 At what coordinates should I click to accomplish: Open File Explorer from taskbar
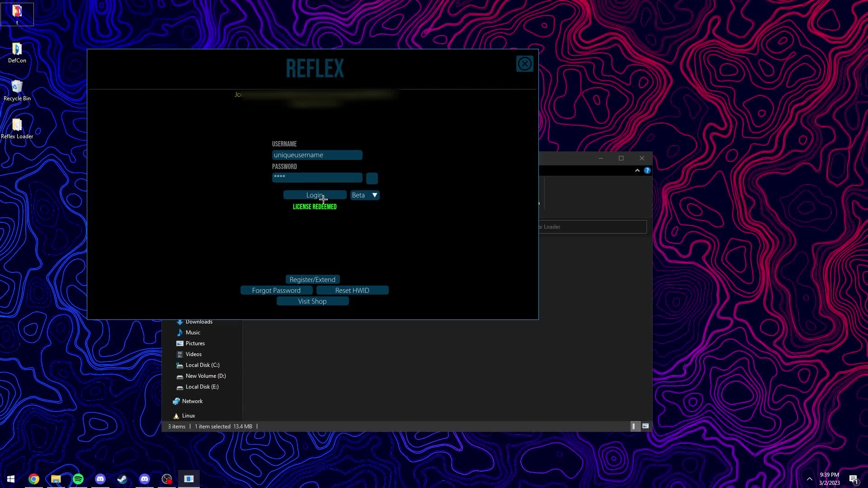coord(56,479)
